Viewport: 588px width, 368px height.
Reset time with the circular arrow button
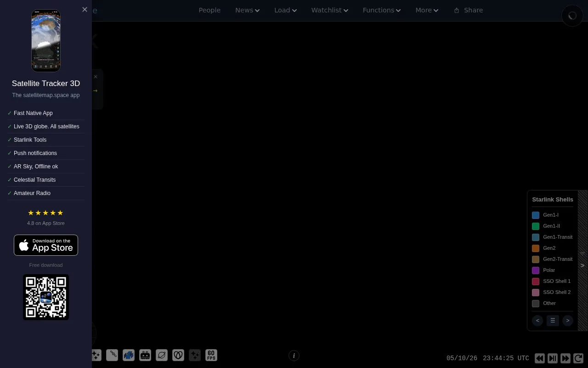pyautogui.click(x=578, y=358)
